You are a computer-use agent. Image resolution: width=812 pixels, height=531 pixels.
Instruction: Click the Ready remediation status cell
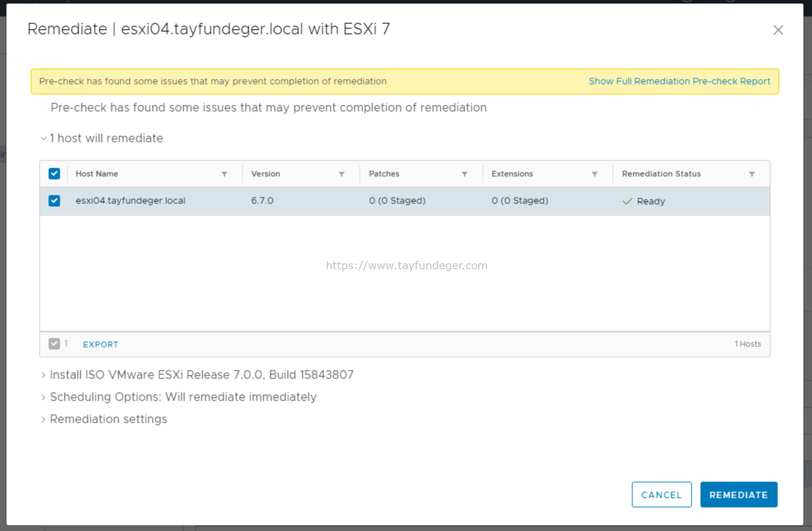[x=644, y=201]
